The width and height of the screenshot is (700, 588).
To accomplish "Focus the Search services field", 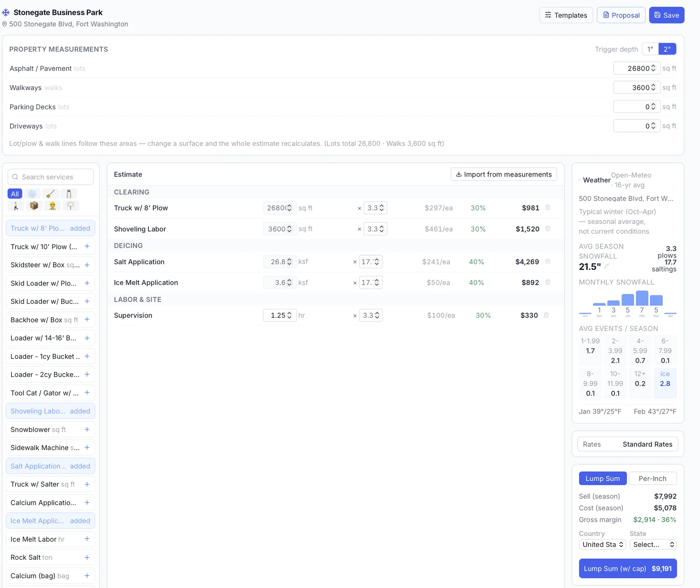I will pos(51,177).
